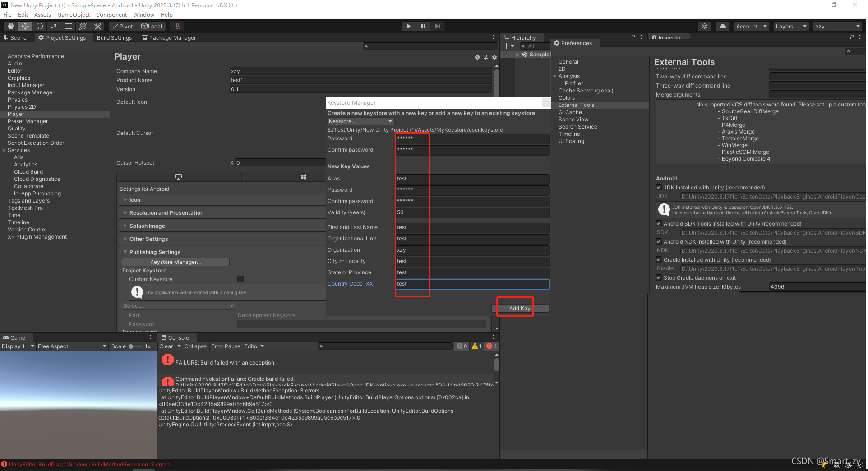Open the Assets menu
This screenshot has width=868, height=471.
(x=42, y=14)
